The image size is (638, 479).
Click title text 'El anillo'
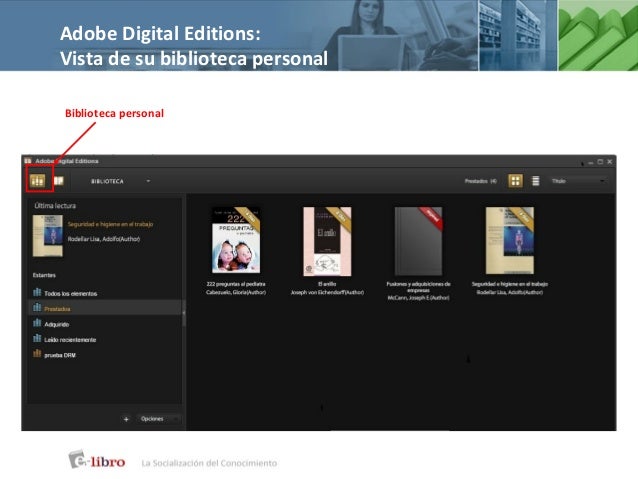tap(327, 284)
